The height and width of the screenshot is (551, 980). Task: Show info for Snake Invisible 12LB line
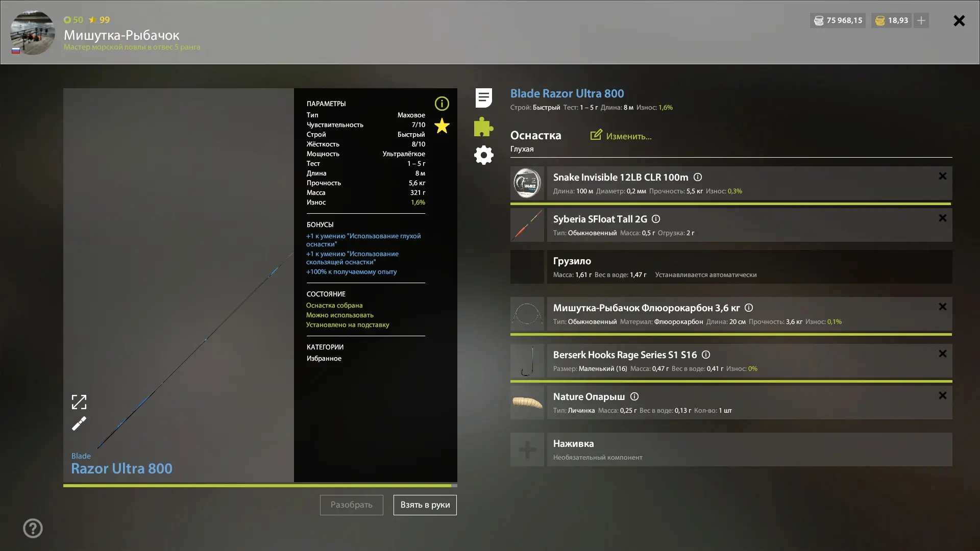coord(697,177)
